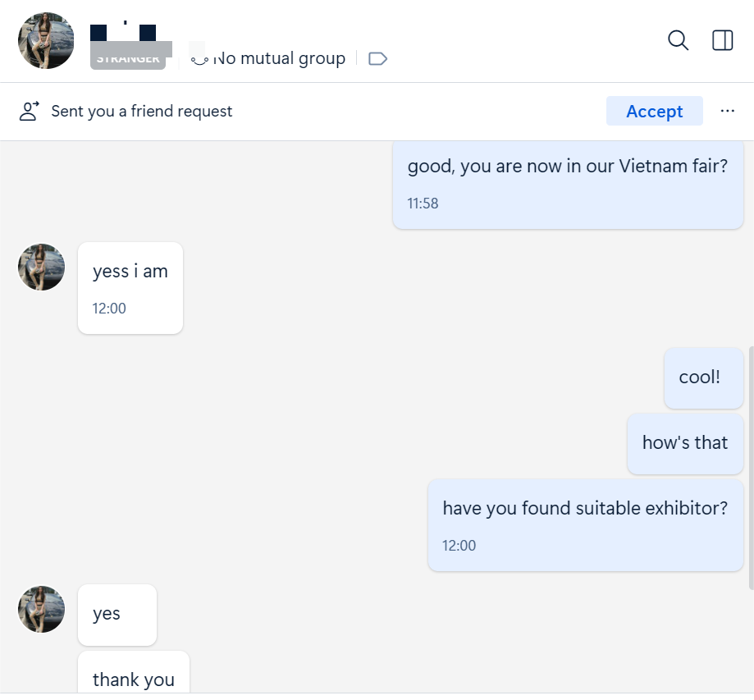
Task: Select the "have you found suitable exhibitor?" message
Action: pos(585,509)
